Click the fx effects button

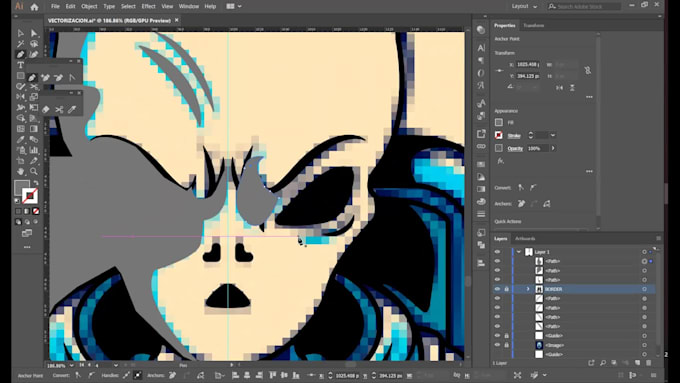tap(500, 161)
